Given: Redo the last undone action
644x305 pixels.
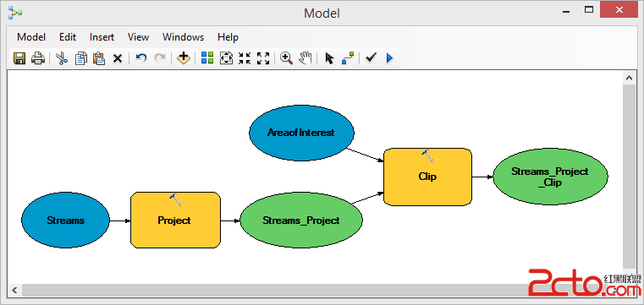Looking at the screenshot, I should (160, 58).
